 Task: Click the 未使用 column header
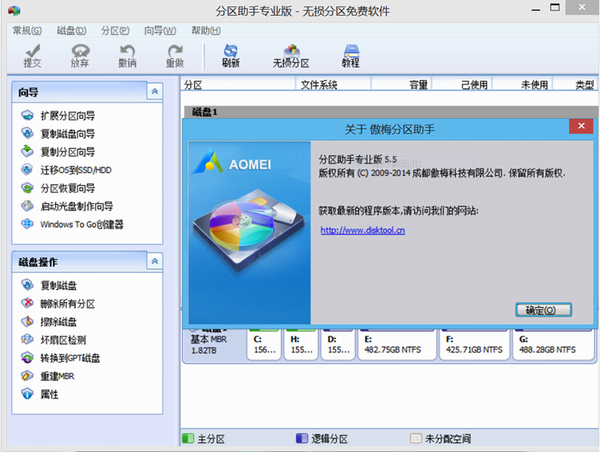click(523, 85)
